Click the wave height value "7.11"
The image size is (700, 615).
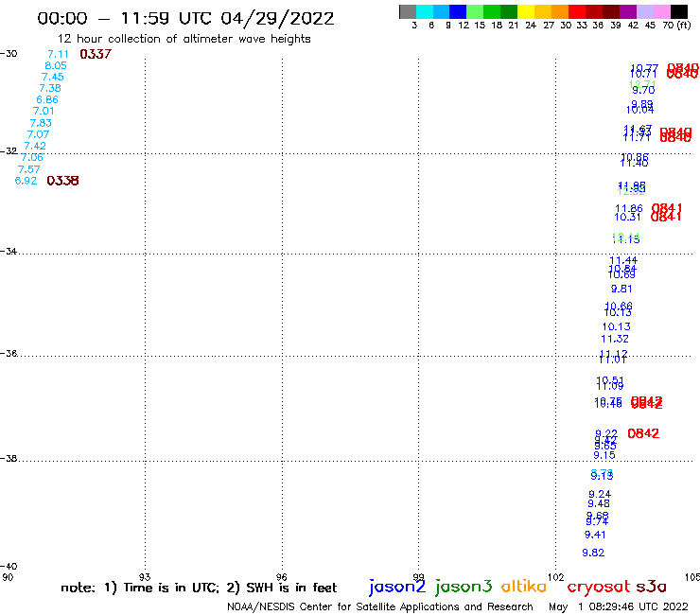click(58, 54)
